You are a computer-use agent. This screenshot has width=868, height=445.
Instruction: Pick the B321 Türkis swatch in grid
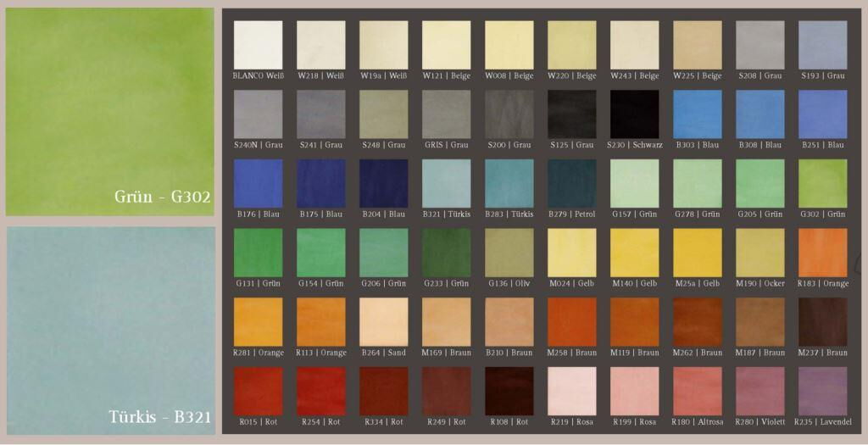(446, 184)
